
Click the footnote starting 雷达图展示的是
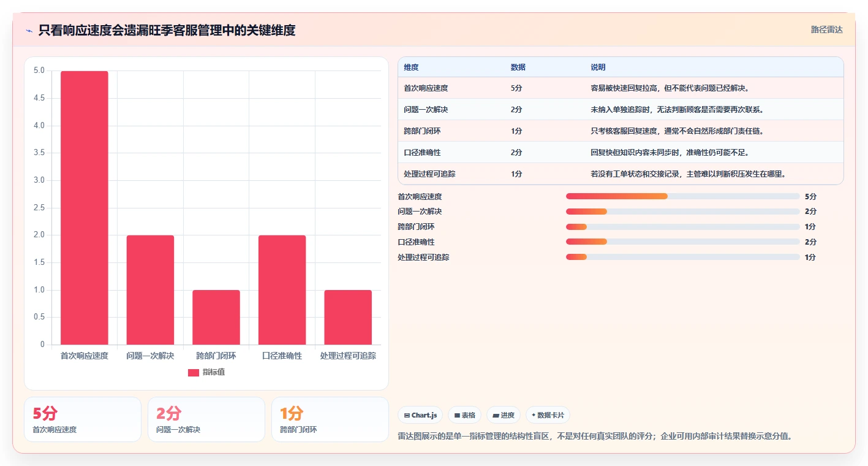tap(595, 437)
